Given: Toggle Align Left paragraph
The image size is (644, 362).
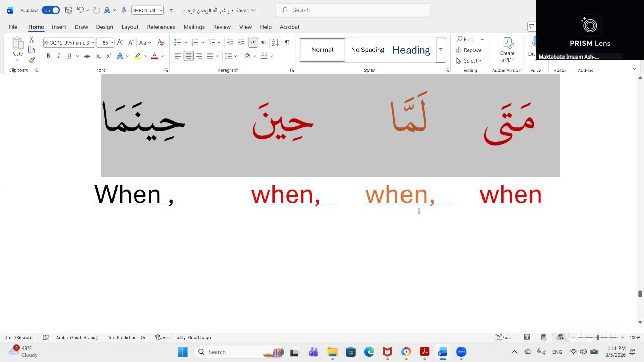Looking at the screenshot, I should tap(178, 56).
